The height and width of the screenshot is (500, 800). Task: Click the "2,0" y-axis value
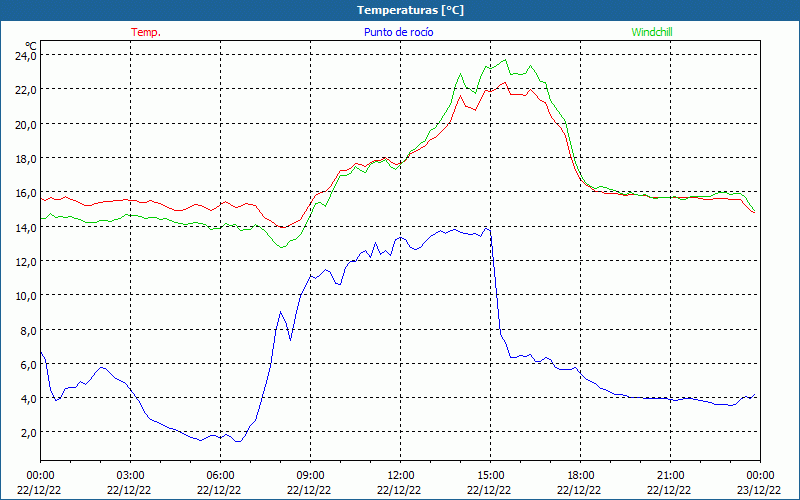[29, 433]
